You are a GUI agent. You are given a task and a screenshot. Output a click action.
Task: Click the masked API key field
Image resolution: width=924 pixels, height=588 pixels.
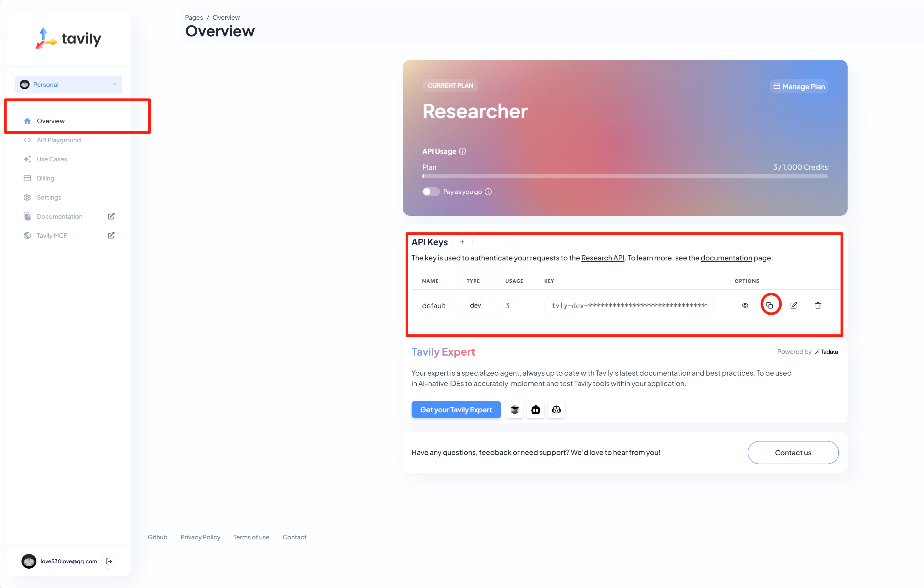click(x=629, y=305)
